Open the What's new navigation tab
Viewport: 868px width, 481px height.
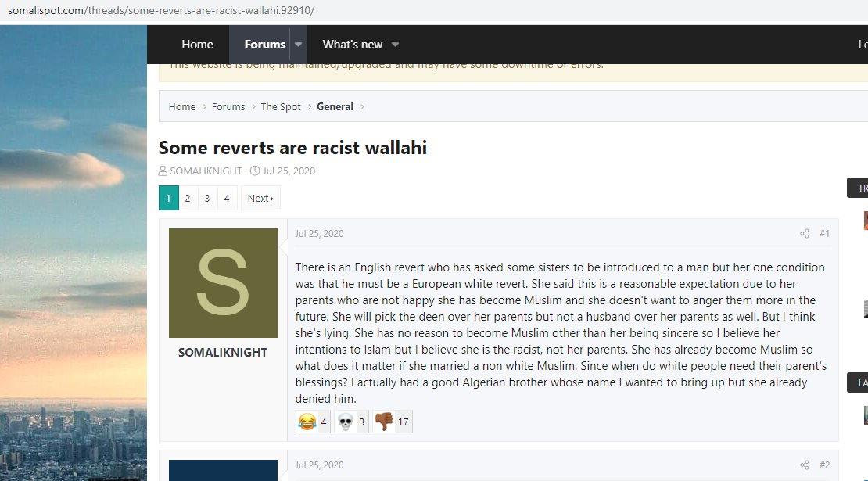click(x=353, y=45)
